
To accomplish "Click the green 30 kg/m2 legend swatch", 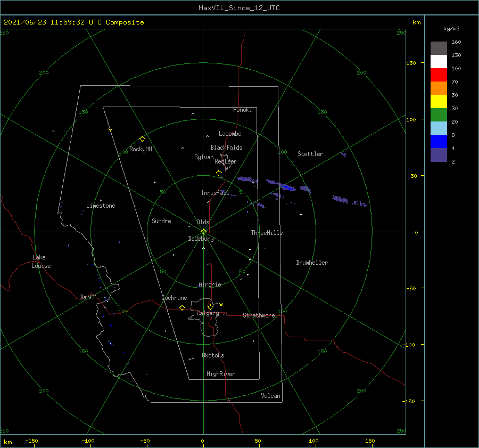I will pyautogui.click(x=439, y=115).
